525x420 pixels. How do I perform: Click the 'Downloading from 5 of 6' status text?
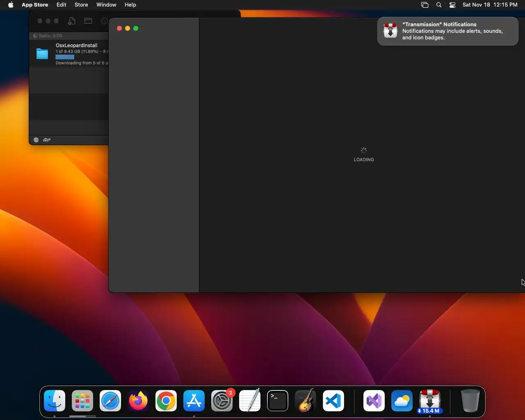pos(82,63)
